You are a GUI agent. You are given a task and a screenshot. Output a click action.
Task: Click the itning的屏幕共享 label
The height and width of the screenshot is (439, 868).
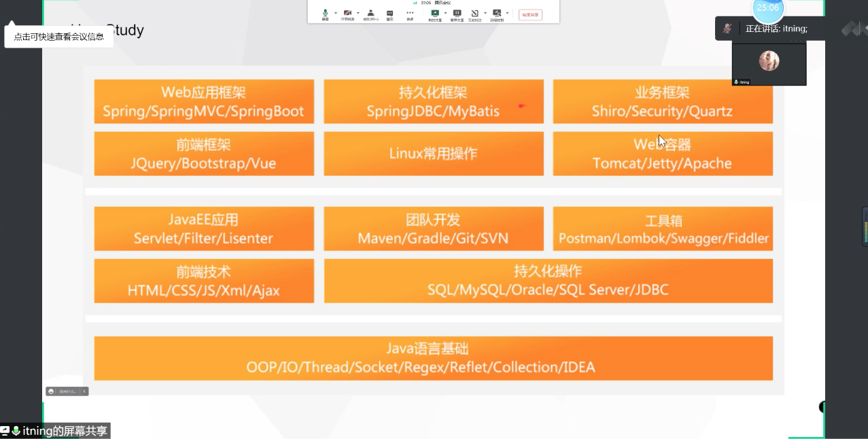click(x=65, y=431)
